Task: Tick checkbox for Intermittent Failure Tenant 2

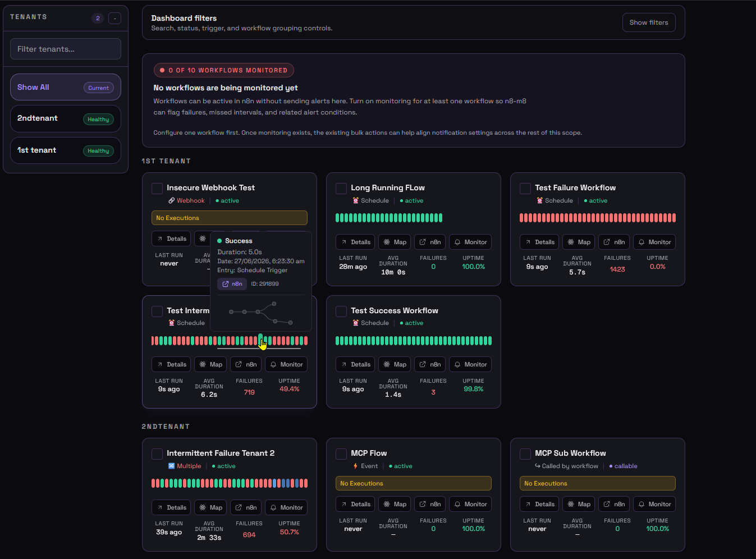Action: (157, 453)
